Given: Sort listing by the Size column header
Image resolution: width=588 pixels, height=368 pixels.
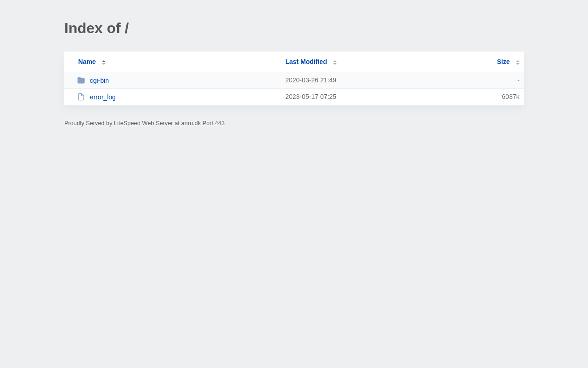Looking at the screenshot, I should point(503,62).
